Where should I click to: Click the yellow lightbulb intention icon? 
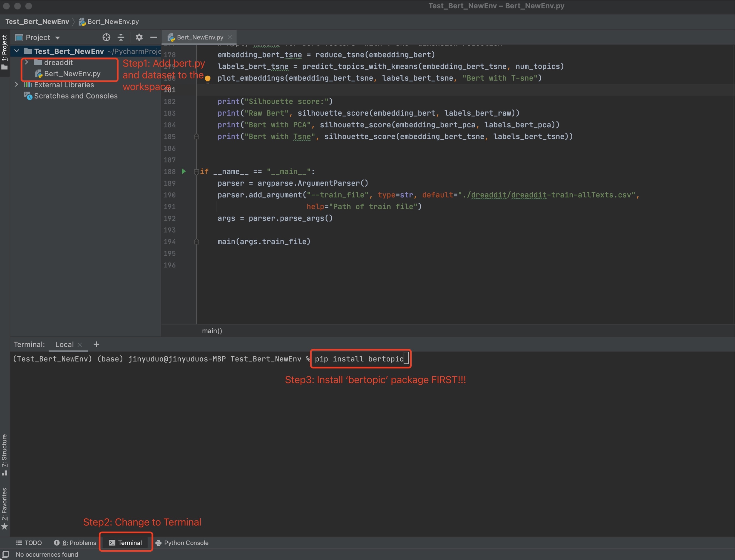[208, 79]
